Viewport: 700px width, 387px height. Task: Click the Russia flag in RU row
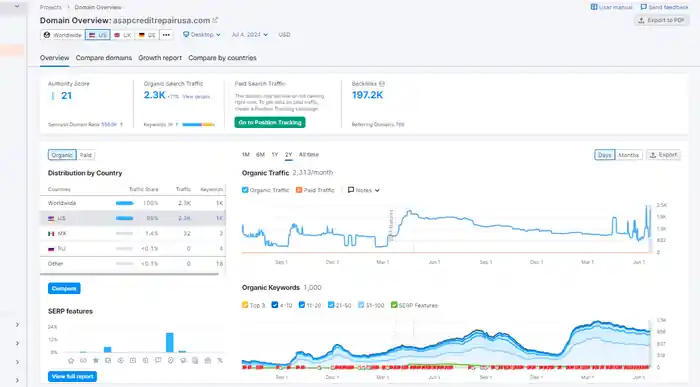[51, 249]
